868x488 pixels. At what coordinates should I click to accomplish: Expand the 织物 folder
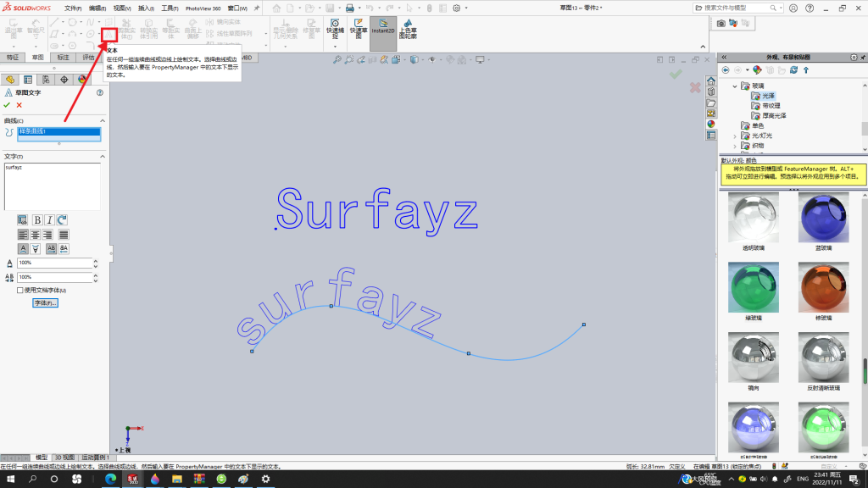coord(735,146)
